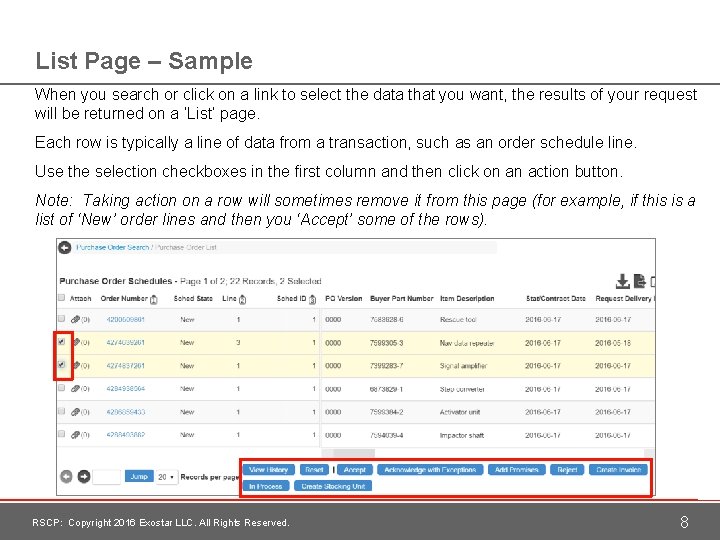Click the Create Stocking Unit button
This screenshot has height=540, width=720.
(333, 486)
